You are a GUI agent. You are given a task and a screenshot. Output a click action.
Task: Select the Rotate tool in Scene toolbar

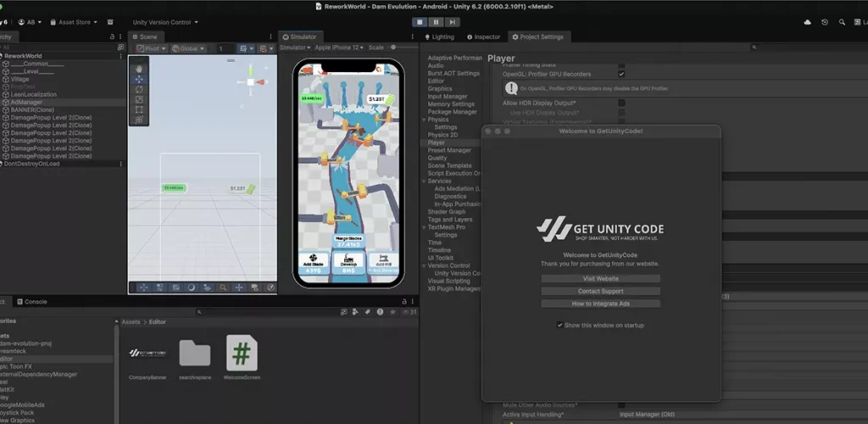click(x=139, y=89)
